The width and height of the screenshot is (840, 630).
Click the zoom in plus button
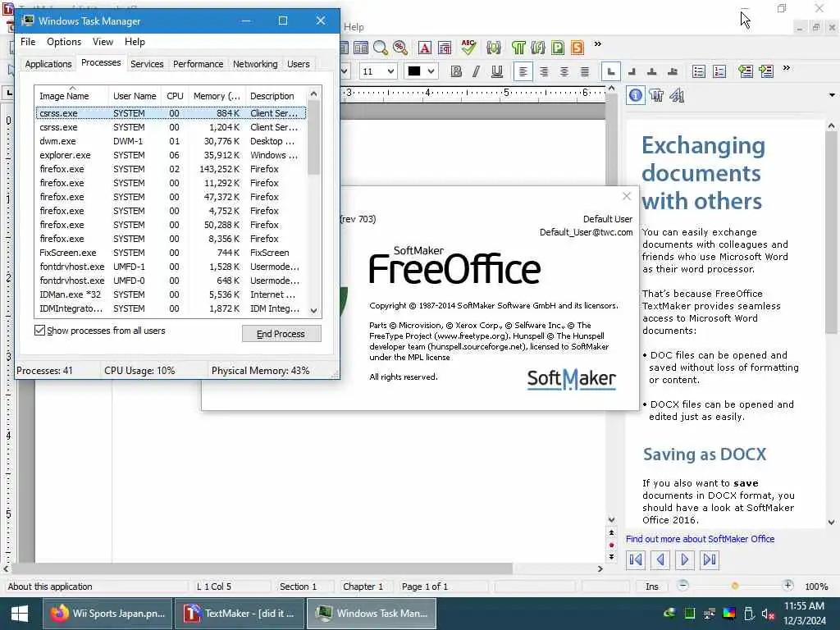[787, 585]
